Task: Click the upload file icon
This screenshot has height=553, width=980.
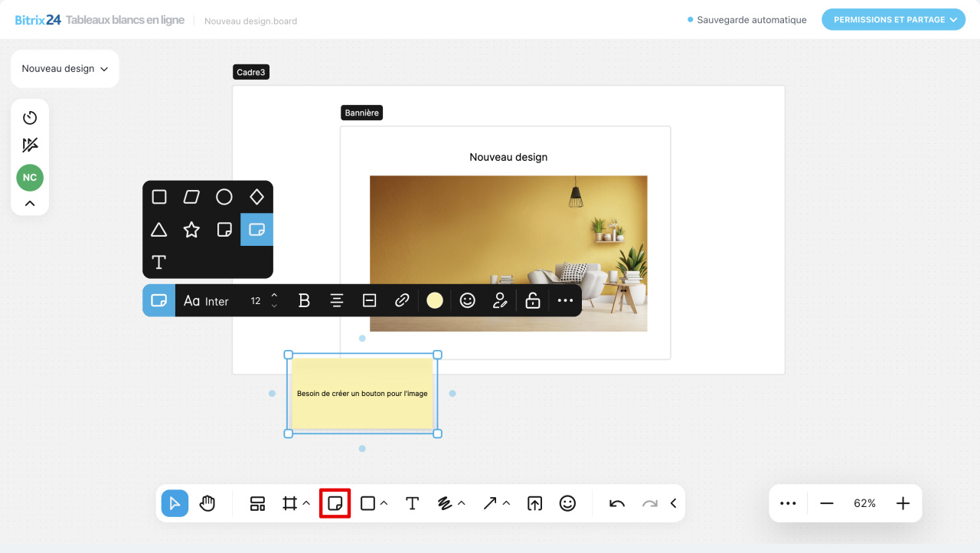Action: pos(534,503)
